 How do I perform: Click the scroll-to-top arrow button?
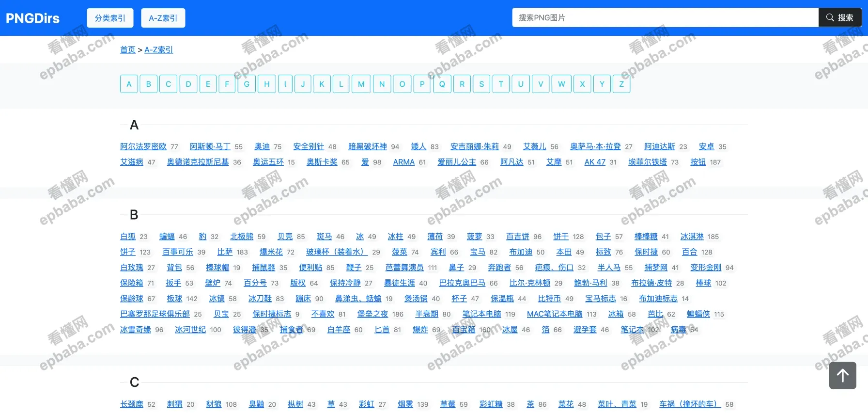[x=842, y=375]
